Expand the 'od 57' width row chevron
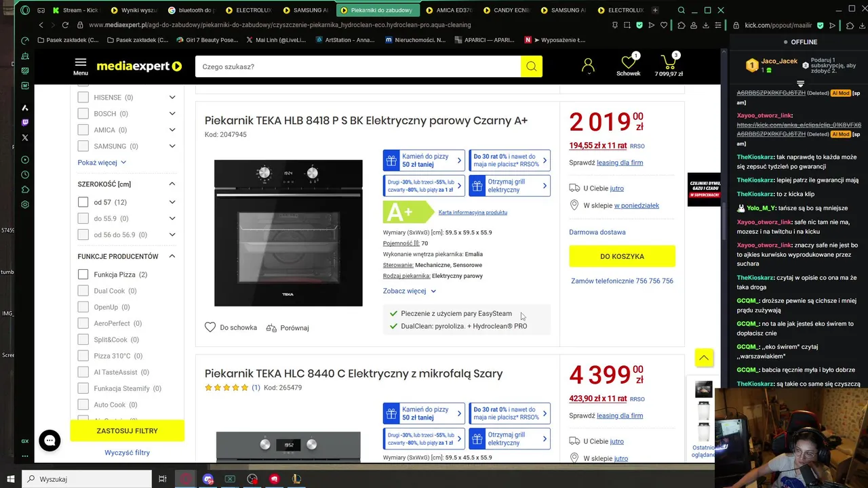Image resolution: width=868 pixels, height=488 pixels. pos(172,202)
